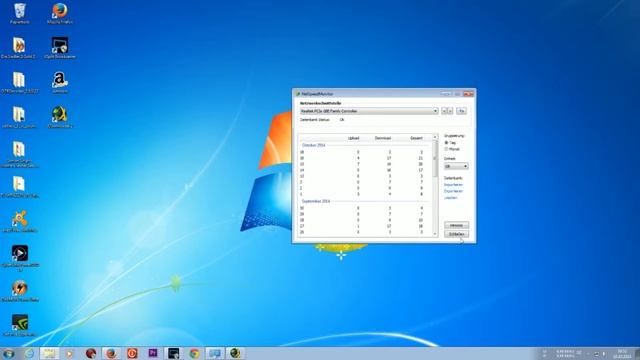The width and height of the screenshot is (640, 360).
Task: Open the Windows Start menu orb
Action: pyautogui.click(x=8, y=353)
